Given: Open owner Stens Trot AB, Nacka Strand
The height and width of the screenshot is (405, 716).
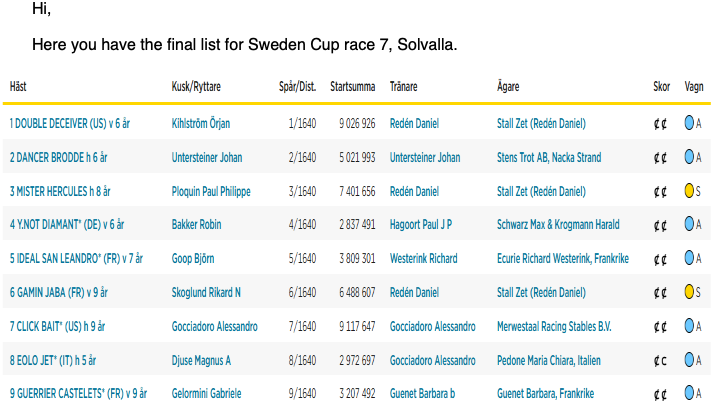Looking at the screenshot, I should point(549,158).
